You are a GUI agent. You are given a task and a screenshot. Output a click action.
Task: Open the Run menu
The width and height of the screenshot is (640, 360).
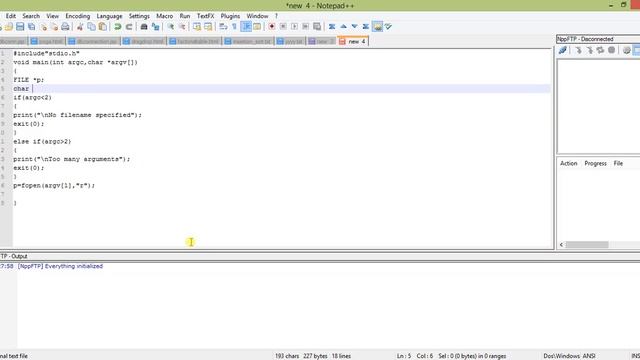(185, 16)
